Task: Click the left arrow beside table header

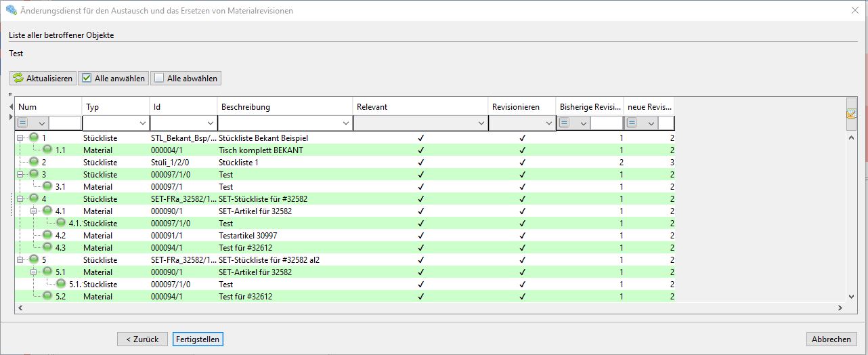Action: [x=12, y=107]
